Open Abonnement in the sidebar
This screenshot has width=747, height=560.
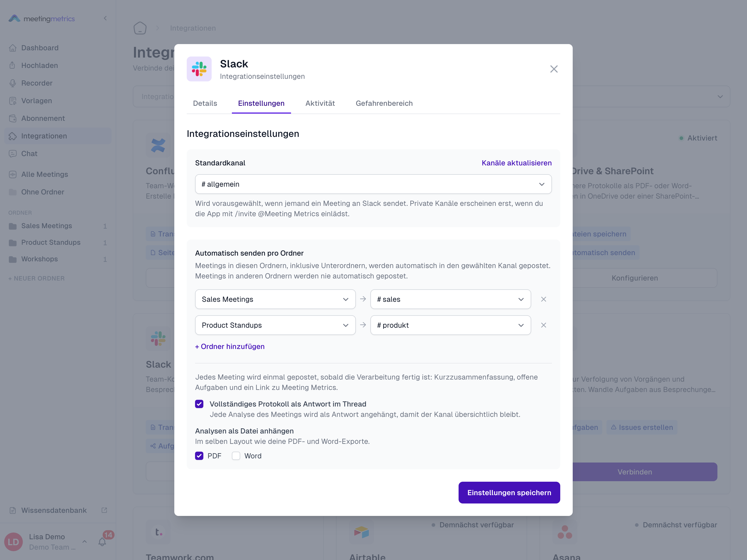pyautogui.click(x=58, y=118)
